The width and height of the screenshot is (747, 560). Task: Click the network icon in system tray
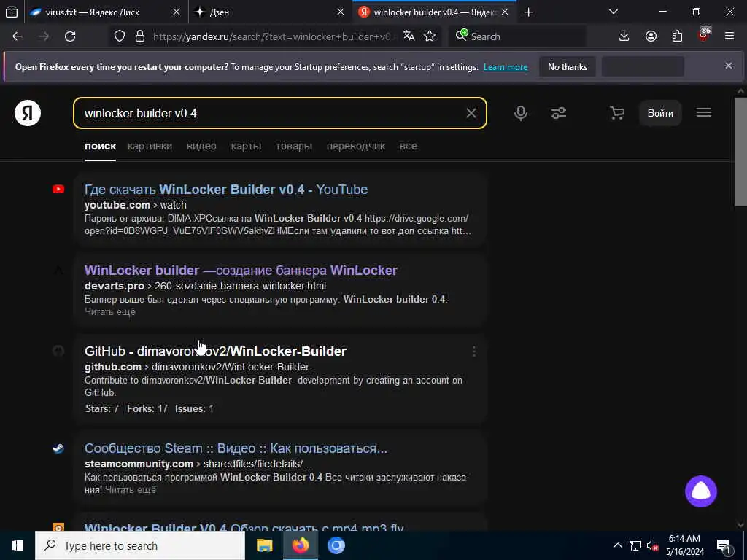pos(635,545)
